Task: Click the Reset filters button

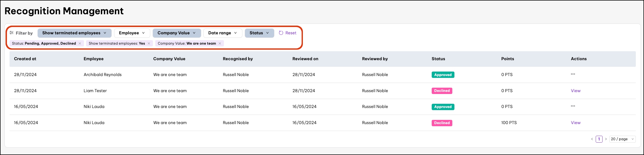Action: pyautogui.click(x=288, y=33)
